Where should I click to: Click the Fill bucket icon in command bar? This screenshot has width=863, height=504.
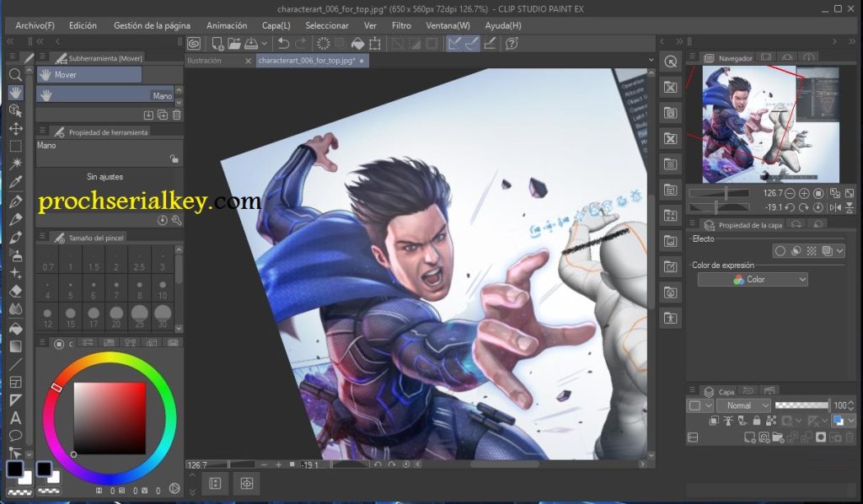[357, 44]
